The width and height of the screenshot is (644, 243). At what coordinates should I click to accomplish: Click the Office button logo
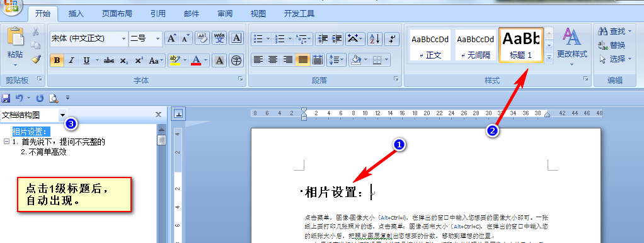tap(11, 6)
